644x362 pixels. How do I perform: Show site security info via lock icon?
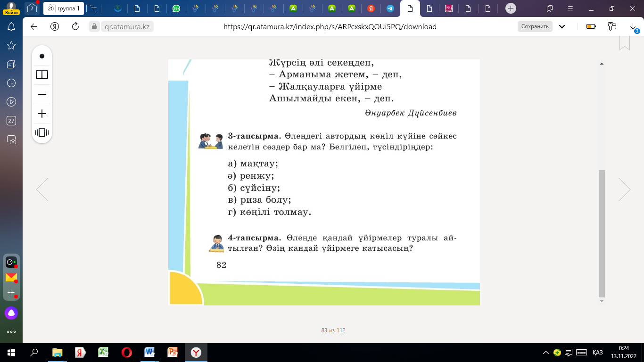point(94,27)
